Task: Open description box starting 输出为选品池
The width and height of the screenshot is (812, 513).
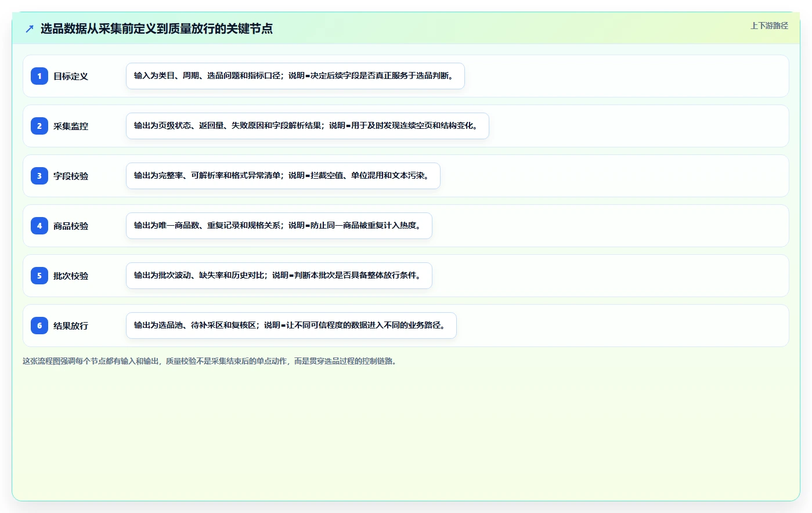Action: [x=291, y=326]
